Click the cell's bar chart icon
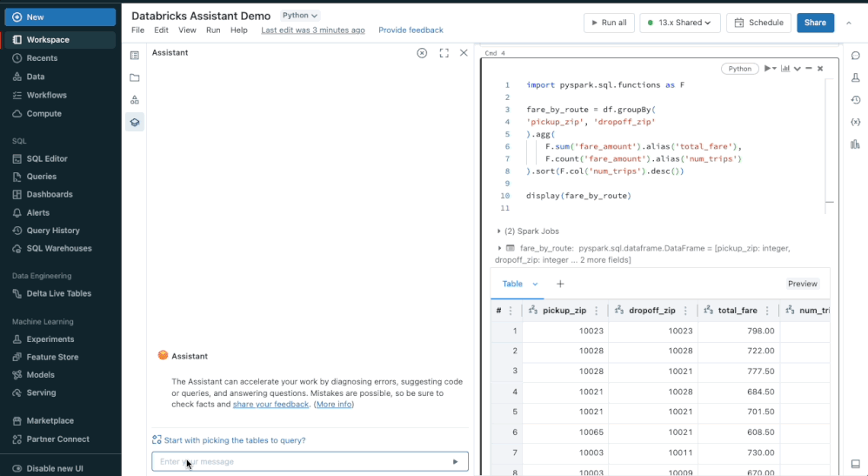Image resolution: width=868 pixels, height=476 pixels. click(785, 69)
